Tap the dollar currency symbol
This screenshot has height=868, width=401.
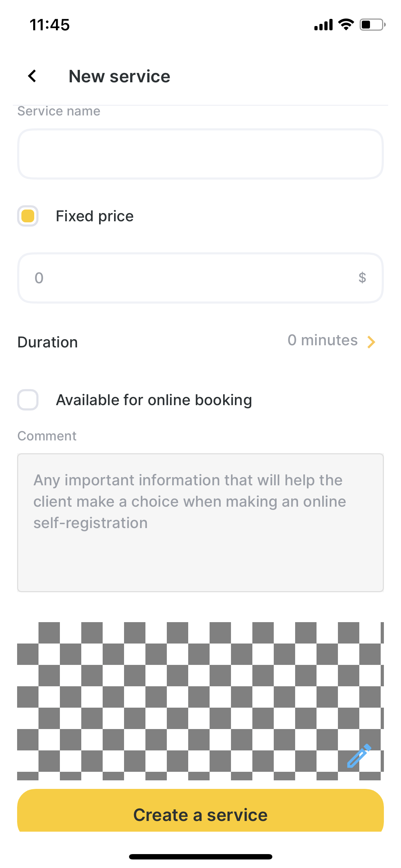point(362,278)
